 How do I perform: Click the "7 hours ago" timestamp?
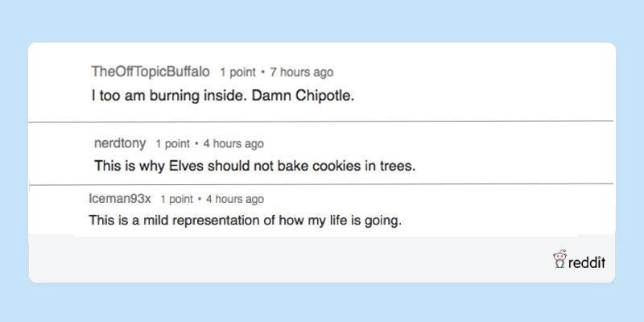pyautogui.click(x=301, y=72)
